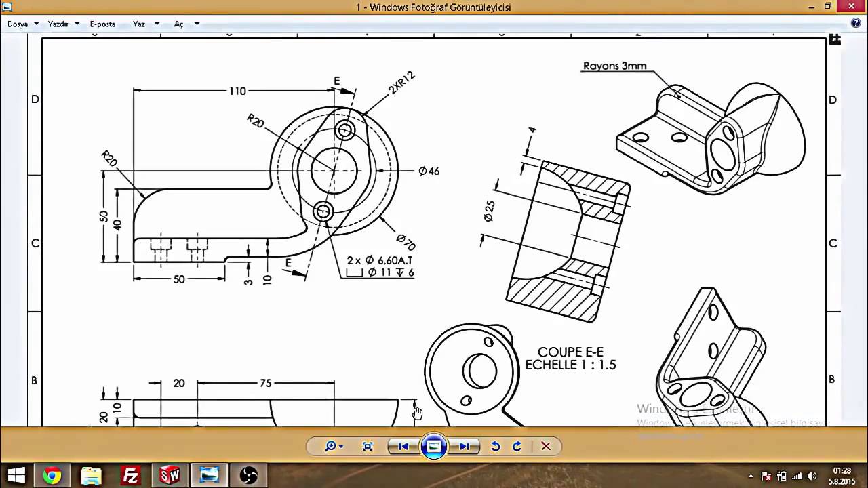
Task: Open the E-posta menu item
Action: [102, 24]
